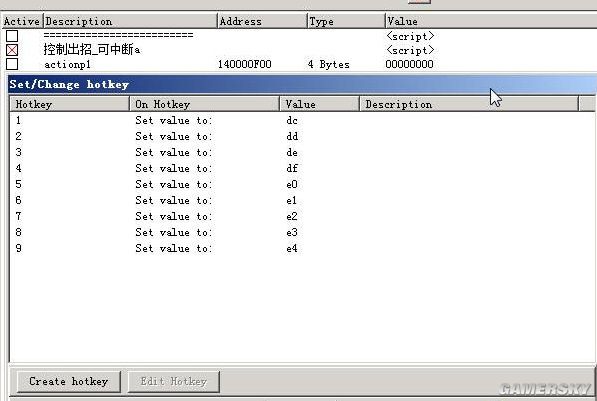This screenshot has width=597, height=401.
Task: Click the actionp1 value 00000000
Action: click(x=409, y=64)
